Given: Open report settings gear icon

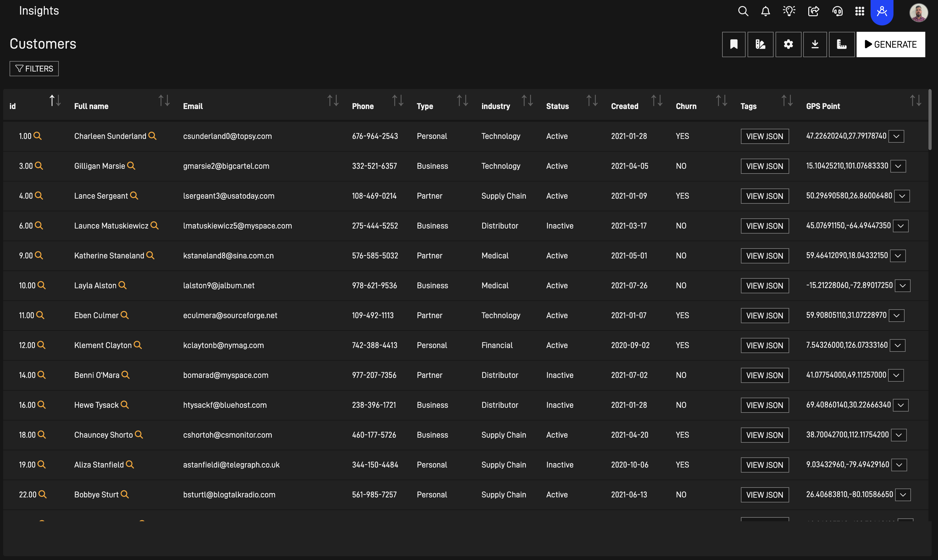Looking at the screenshot, I should (x=788, y=44).
